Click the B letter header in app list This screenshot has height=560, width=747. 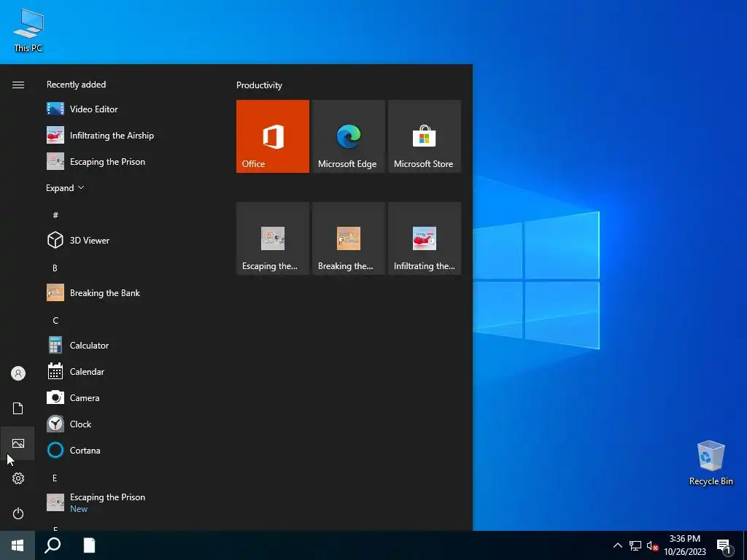(x=55, y=268)
